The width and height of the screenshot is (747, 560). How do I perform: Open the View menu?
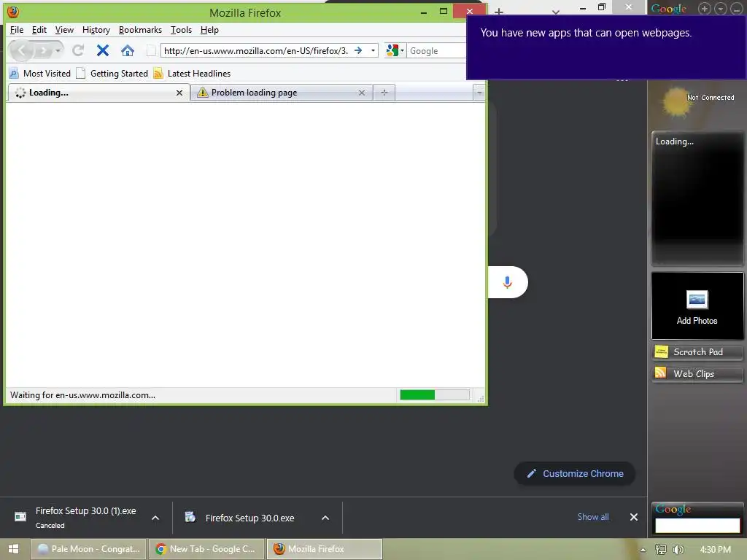[64, 29]
